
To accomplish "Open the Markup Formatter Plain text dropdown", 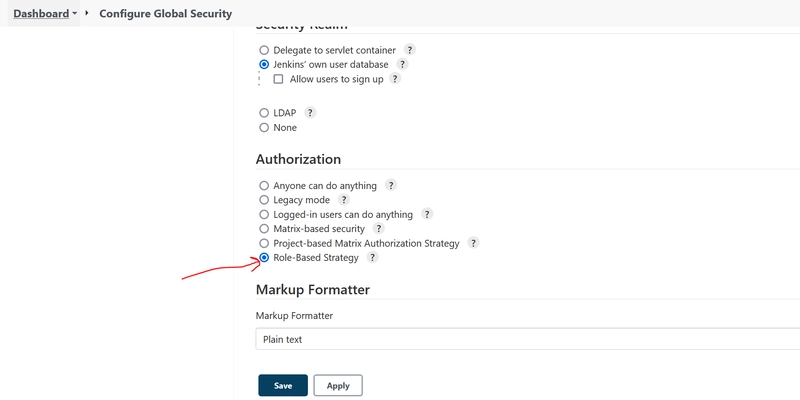I will coord(527,339).
